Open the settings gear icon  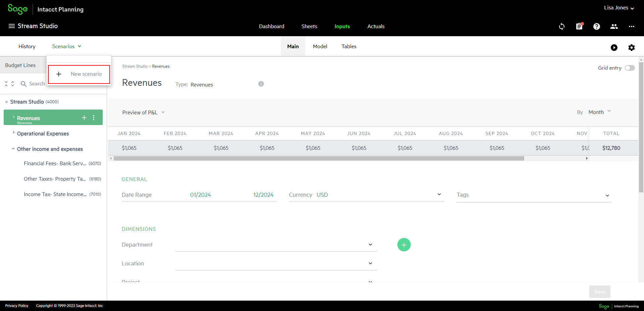tap(632, 48)
